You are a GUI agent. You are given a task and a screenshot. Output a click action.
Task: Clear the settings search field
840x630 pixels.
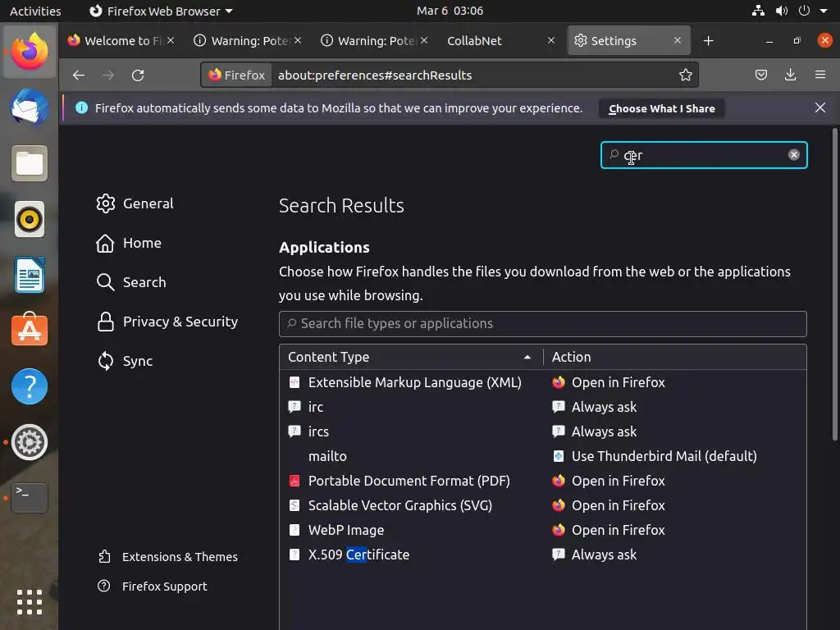click(x=794, y=155)
